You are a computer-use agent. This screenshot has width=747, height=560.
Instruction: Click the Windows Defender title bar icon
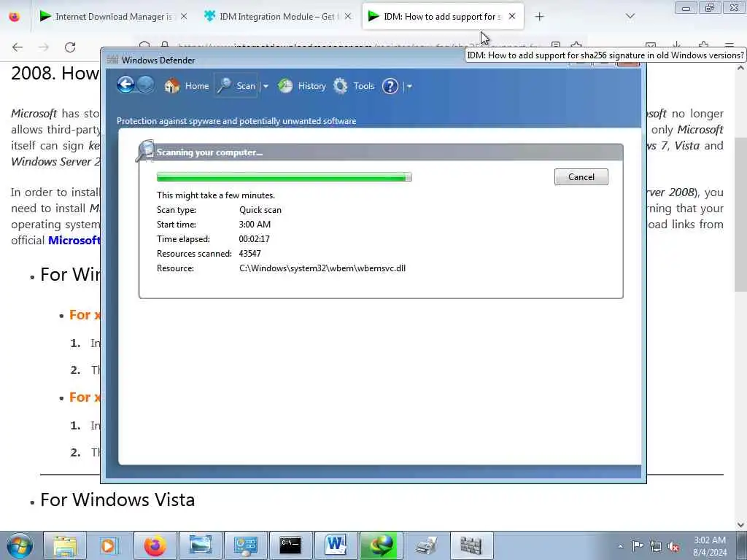coord(112,60)
